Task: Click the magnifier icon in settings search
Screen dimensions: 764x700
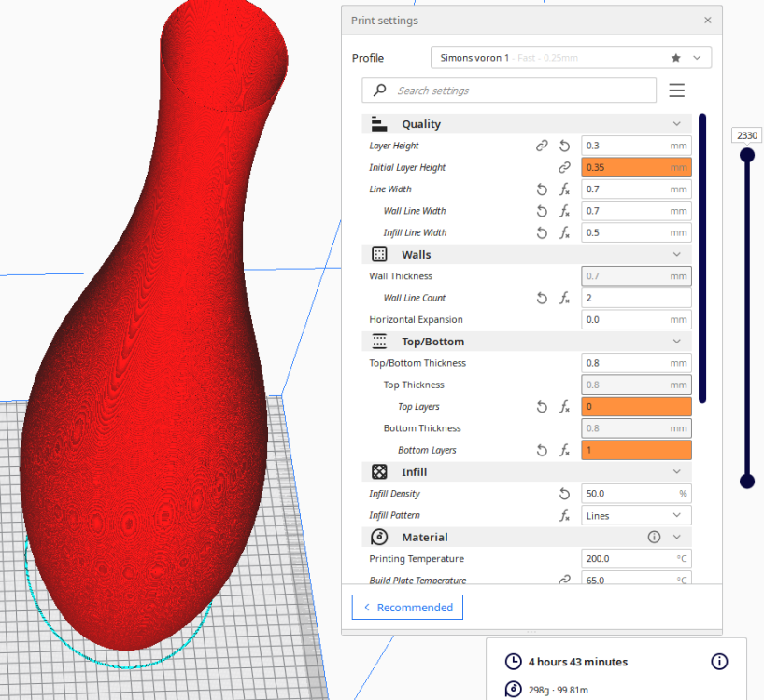Action: tap(379, 90)
